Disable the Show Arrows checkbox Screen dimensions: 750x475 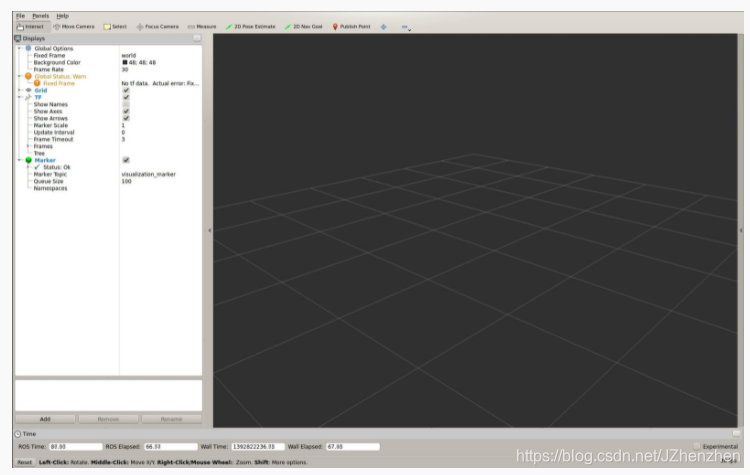point(126,118)
